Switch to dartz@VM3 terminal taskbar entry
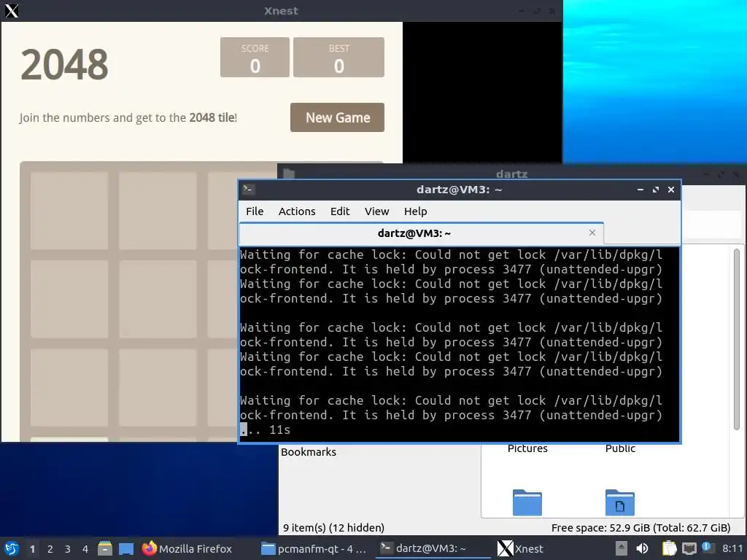The width and height of the screenshot is (747, 560). (x=433, y=548)
